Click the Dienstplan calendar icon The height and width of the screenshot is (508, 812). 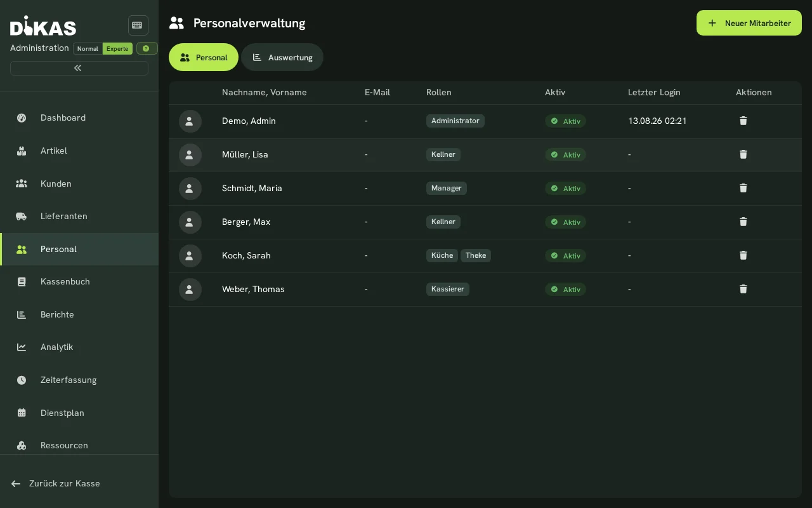(x=22, y=413)
